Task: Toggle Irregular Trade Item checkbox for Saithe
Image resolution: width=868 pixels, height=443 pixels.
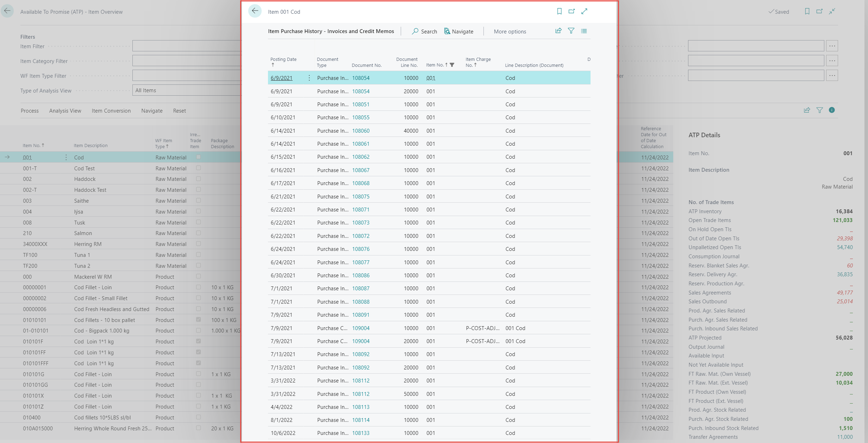Action: pos(198,201)
